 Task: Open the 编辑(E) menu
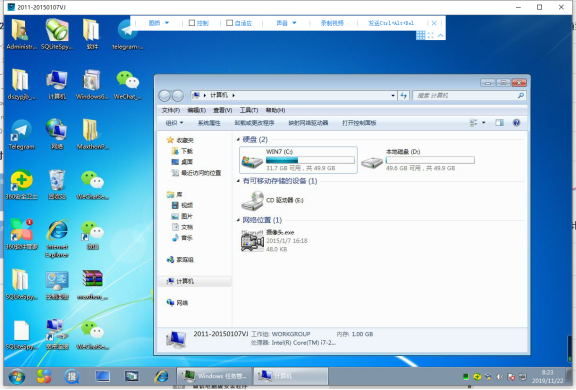pyautogui.click(x=197, y=110)
